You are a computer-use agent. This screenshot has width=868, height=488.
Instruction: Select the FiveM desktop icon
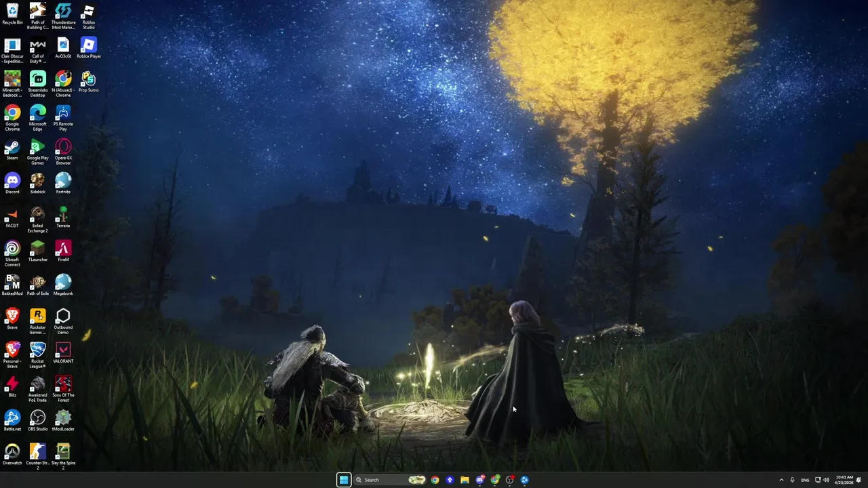coord(63,252)
